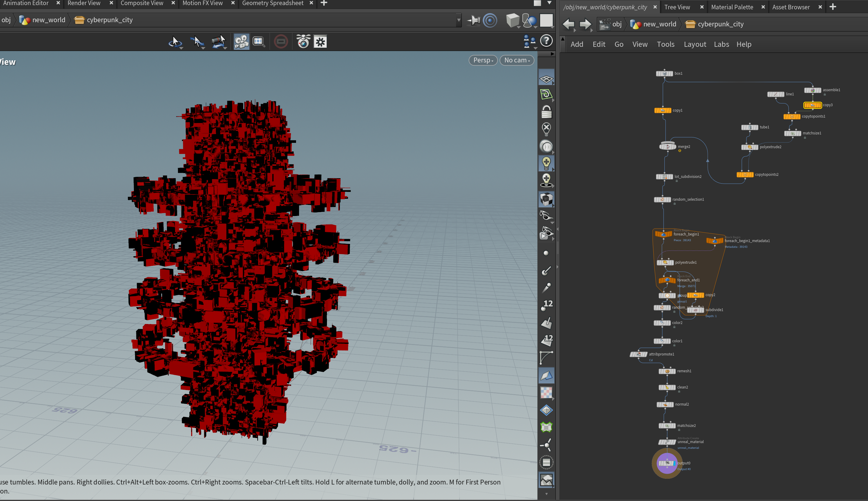The height and width of the screenshot is (501, 868).
Task: Click the drone camera snapshot icon
Action: pos(303,42)
